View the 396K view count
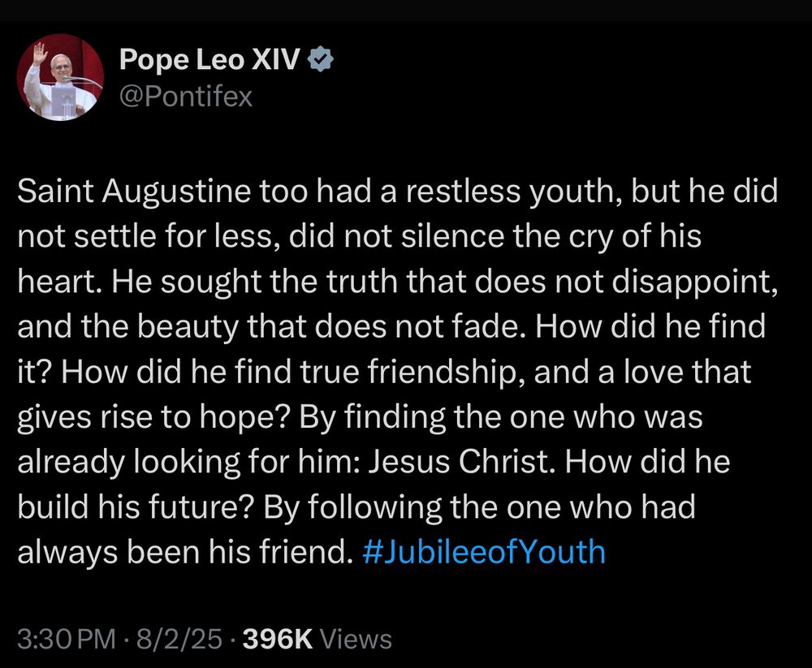Image resolution: width=812 pixels, height=668 pixels. pyautogui.click(x=278, y=639)
